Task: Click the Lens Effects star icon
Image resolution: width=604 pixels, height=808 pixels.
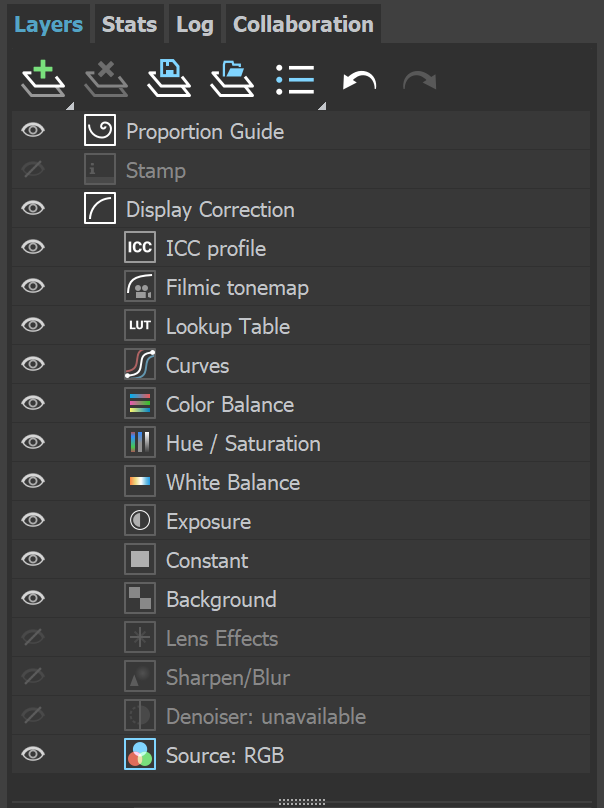Action: (140, 637)
